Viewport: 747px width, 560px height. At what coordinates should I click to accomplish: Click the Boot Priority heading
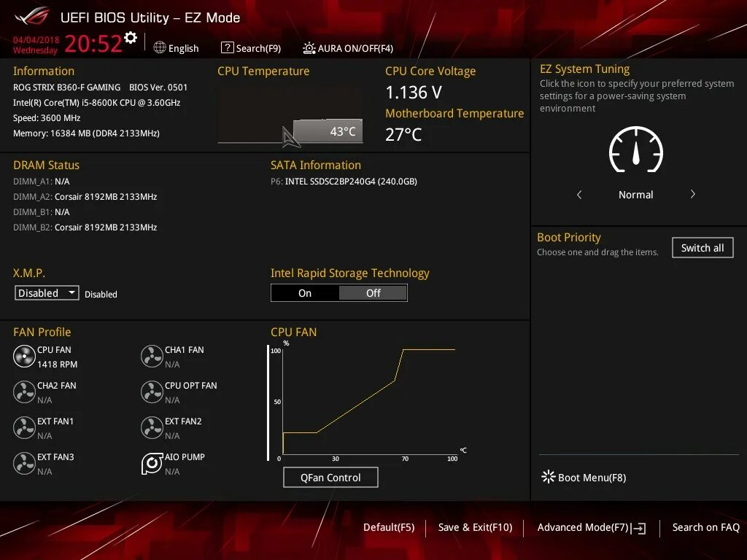pyautogui.click(x=569, y=237)
